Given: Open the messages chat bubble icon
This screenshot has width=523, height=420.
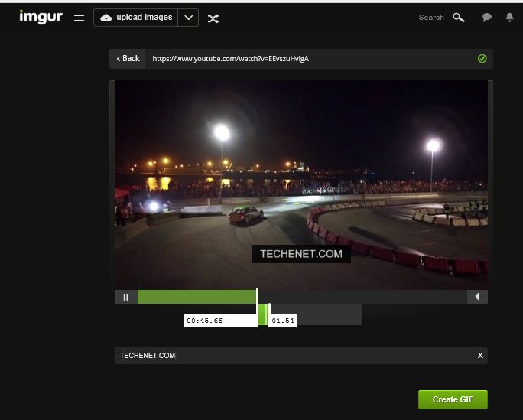Looking at the screenshot, I should [487, 18].
